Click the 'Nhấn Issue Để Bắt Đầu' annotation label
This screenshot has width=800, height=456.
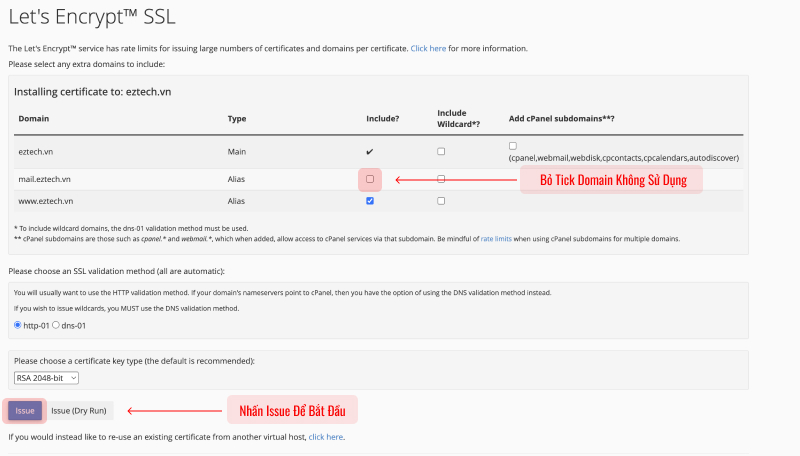tap(292, 410)
